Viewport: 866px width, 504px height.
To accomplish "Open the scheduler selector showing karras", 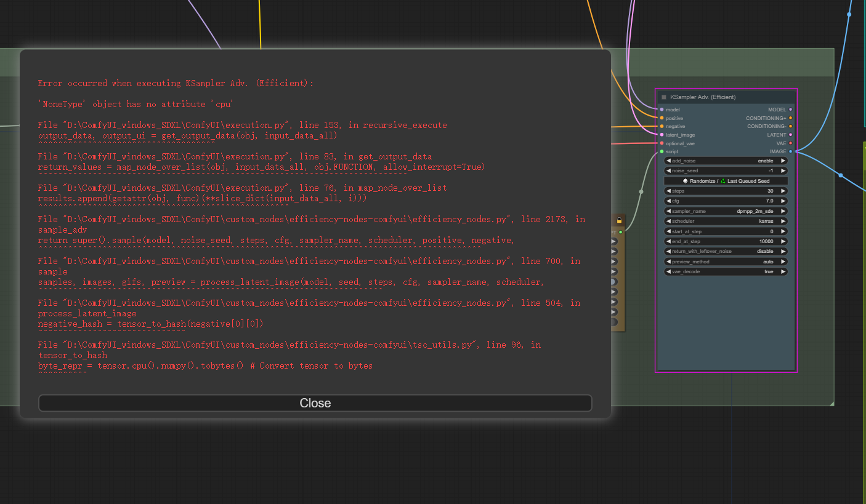I will [727, 221].
